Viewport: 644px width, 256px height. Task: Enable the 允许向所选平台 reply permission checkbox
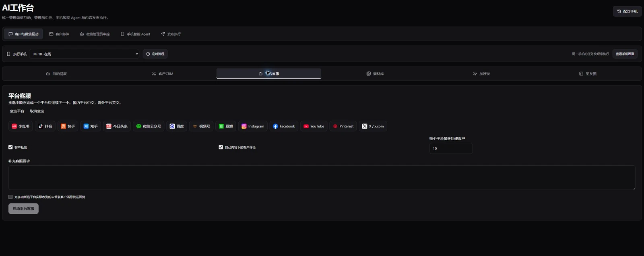[x=10, y=197]
